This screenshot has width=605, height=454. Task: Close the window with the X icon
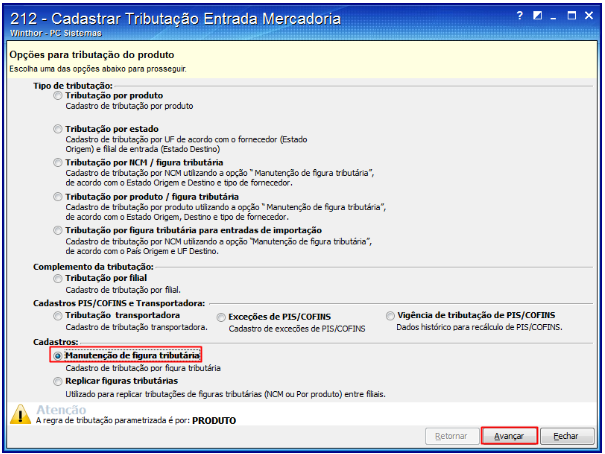[x=588, y=16]
